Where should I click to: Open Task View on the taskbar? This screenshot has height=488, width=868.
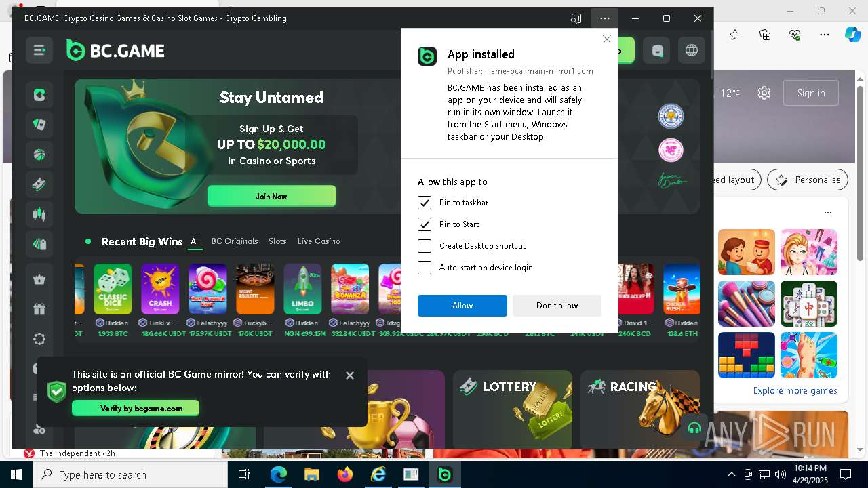coord(244,475)
